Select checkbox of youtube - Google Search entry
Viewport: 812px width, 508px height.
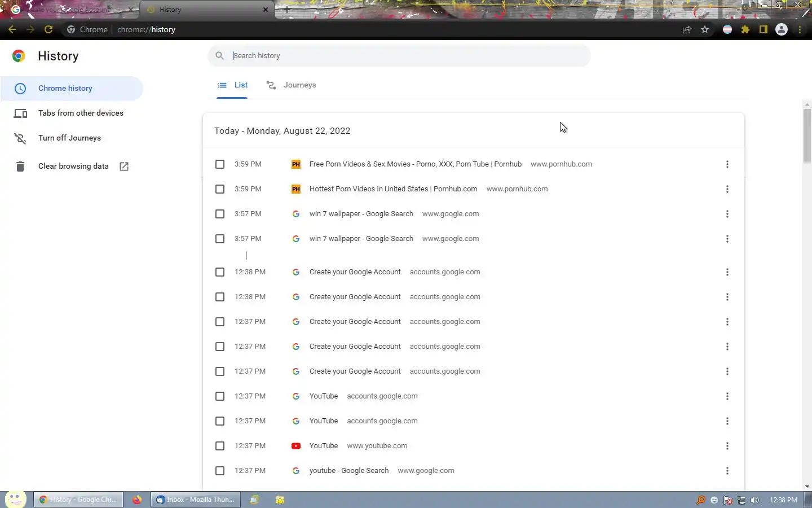(x=220, y=471)
